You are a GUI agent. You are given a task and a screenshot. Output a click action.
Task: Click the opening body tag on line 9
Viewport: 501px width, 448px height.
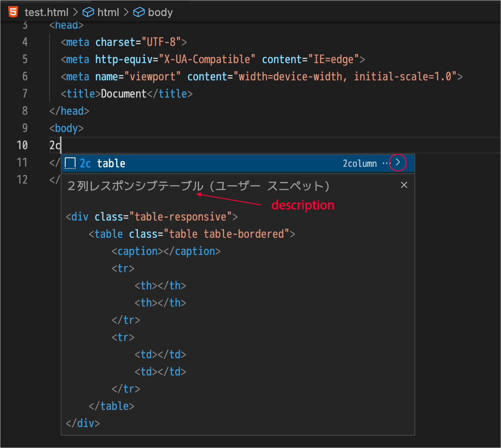point(66,128)
